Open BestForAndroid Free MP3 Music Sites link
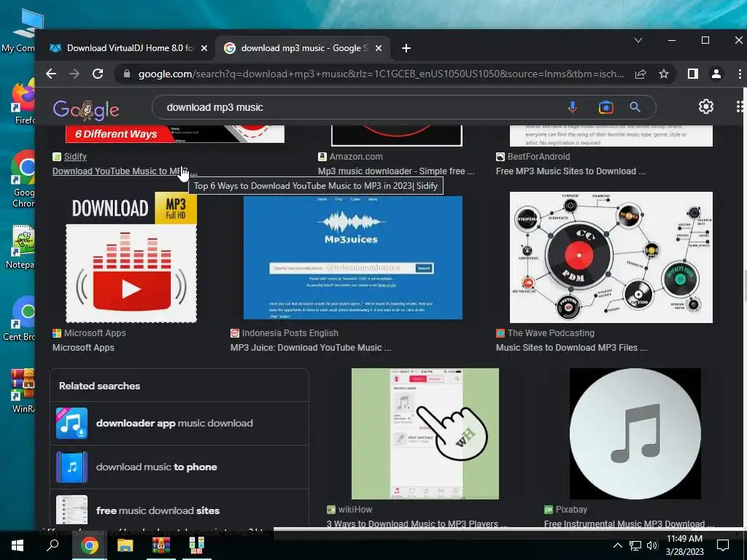 point(570,171)
